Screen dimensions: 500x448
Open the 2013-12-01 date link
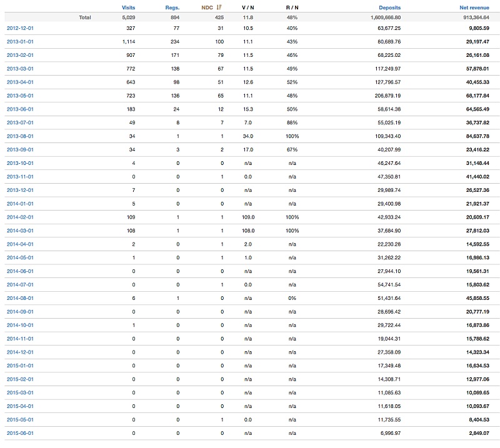tap(20, 190)
